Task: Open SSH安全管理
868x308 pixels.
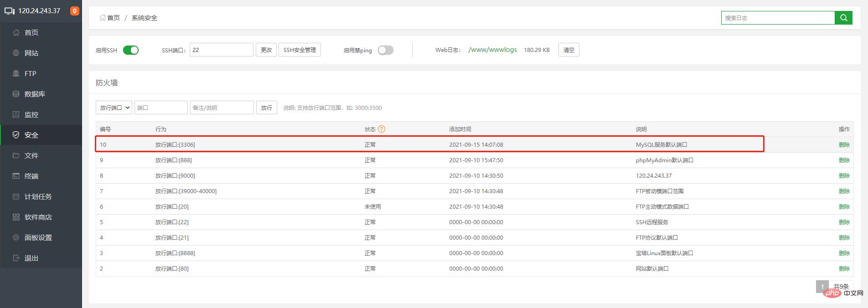Action: tap(300, 50)
